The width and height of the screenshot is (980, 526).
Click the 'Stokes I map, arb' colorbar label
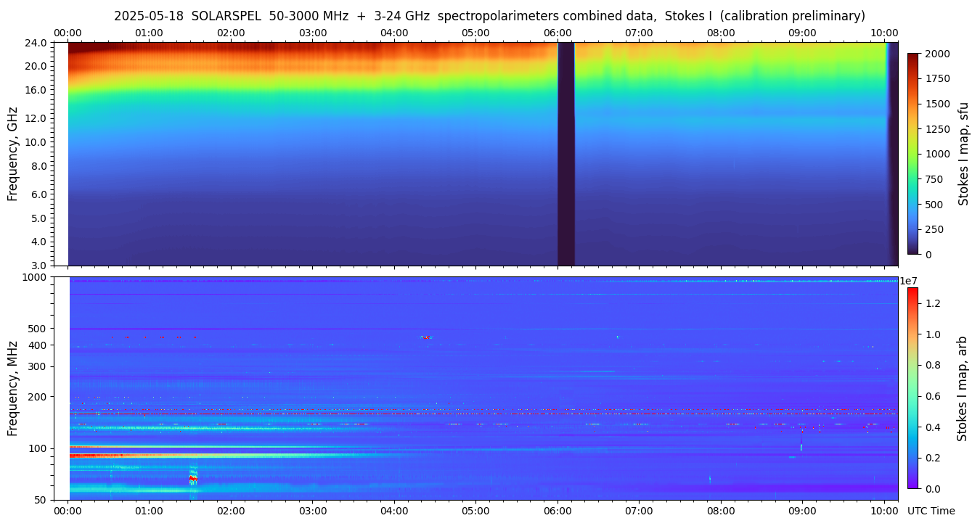[963, 388]
